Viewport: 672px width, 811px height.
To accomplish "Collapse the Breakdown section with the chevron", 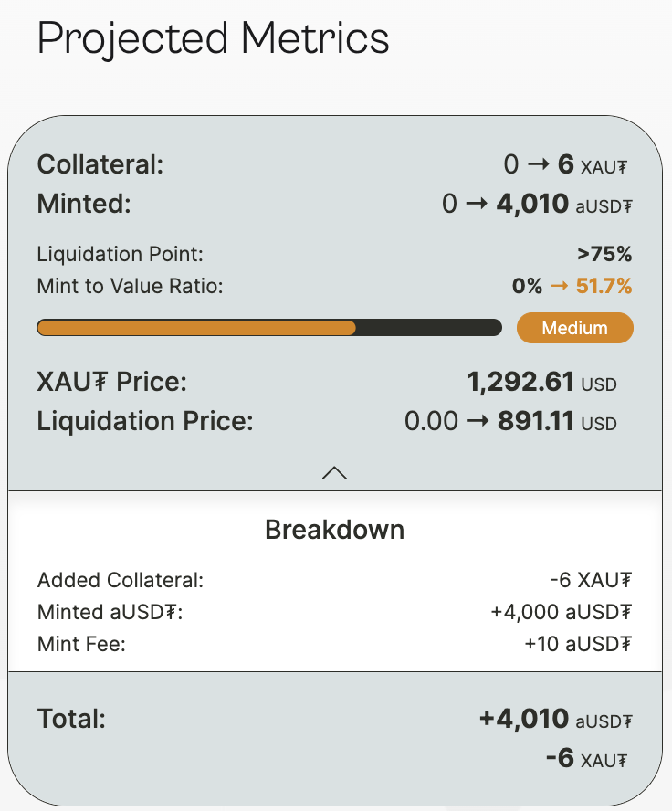I will tap(334, 472).
